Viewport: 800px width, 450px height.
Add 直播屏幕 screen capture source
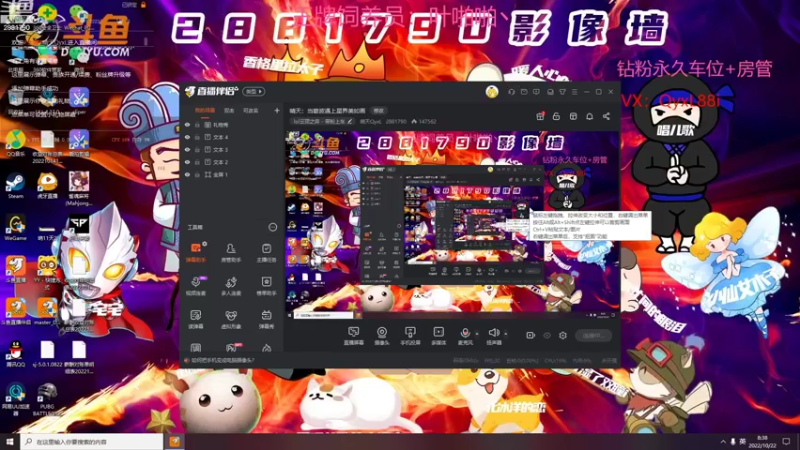tap(354, 336)
